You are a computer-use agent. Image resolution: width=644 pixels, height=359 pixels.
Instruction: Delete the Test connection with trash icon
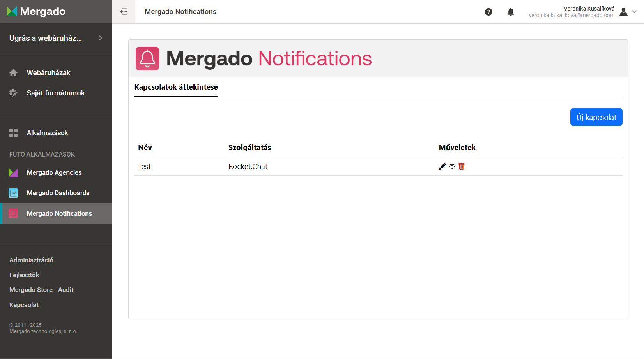tap(462, 166)
